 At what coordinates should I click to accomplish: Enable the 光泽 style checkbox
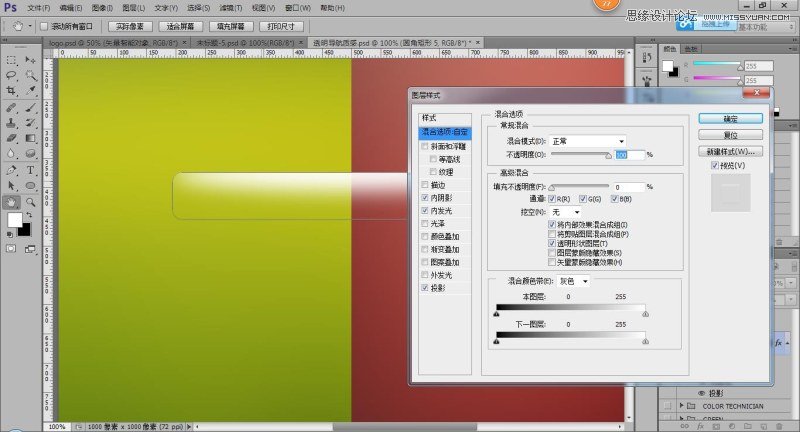425,223
